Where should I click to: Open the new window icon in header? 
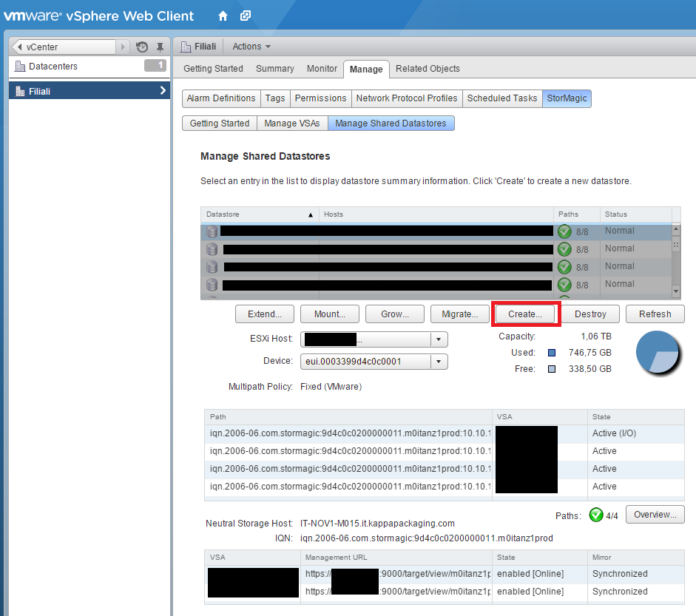(246, 16)
